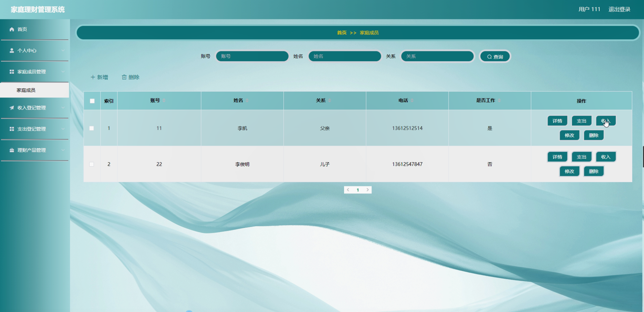Click the name cell 李凯
This screenshot has height=312, width=644.
[242, 128]
